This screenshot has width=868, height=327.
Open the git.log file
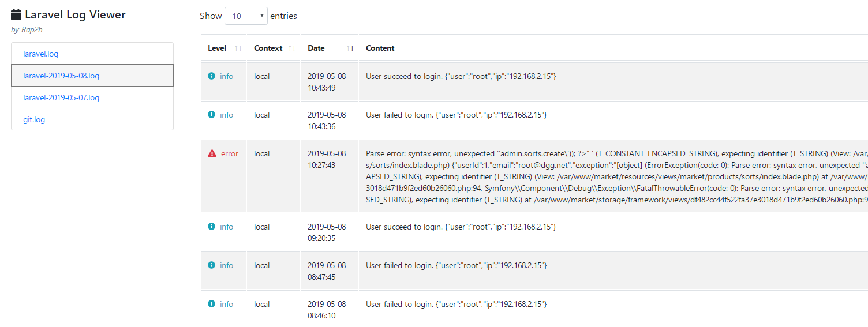(x=92, y=119)
